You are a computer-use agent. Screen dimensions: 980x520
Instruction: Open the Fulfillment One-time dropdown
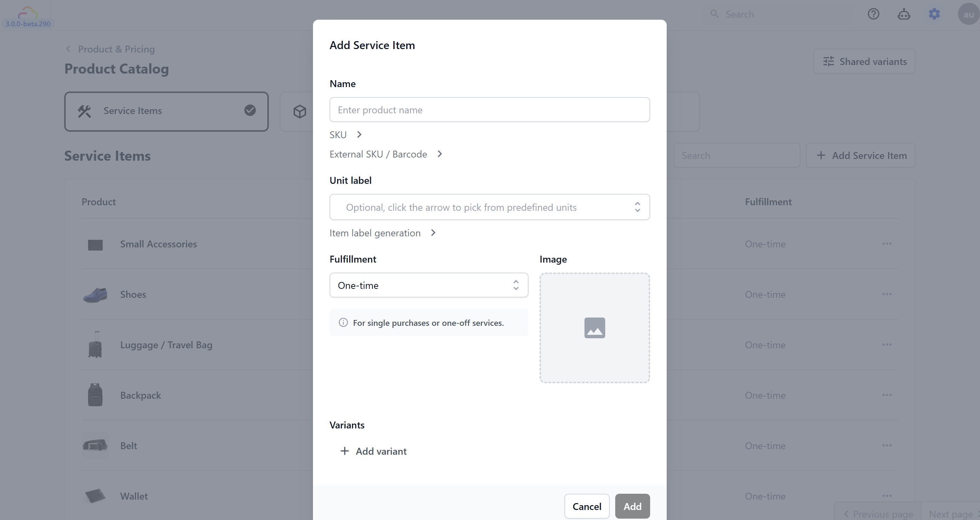click(428, 285)
